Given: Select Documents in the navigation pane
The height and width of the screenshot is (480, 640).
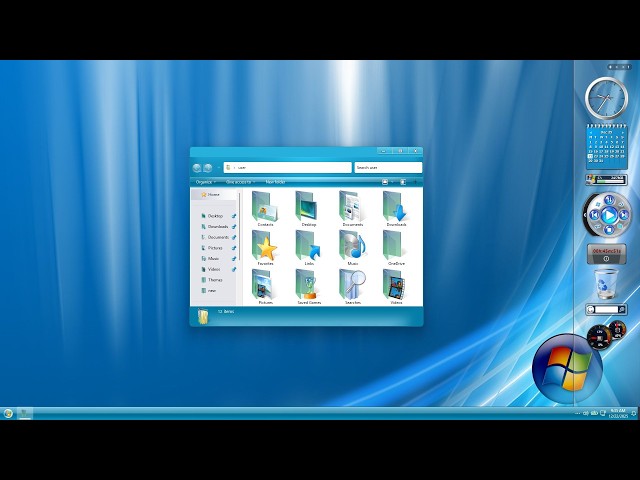Looking at the screenshot, I should pyautogui.click(x=218, y=237).
